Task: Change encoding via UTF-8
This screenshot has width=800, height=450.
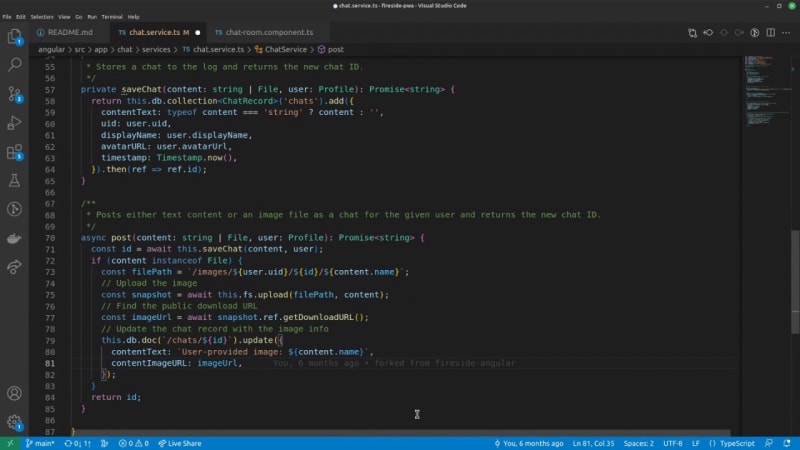Action: pyautogui.click(x=672, y=443)
